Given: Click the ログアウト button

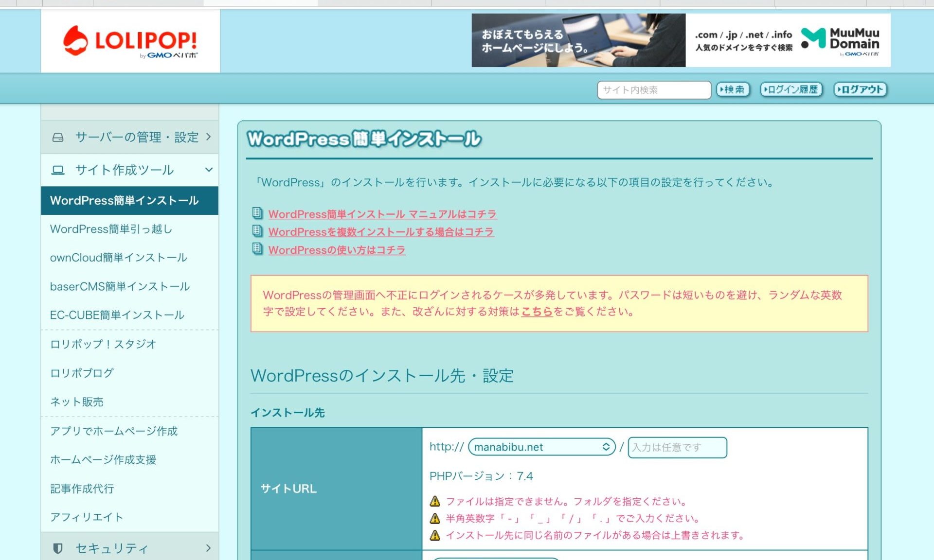Looking at the screenshot, I should (x=860, y=89).
